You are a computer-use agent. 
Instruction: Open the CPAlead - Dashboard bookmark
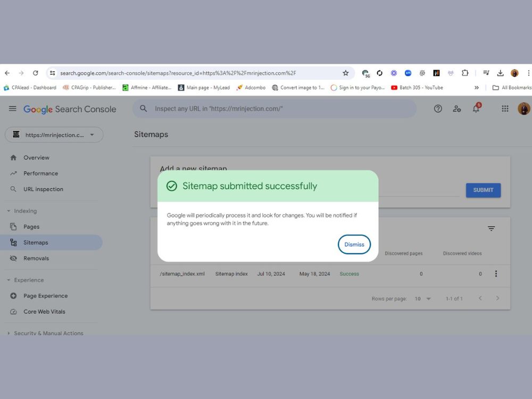point(30,88)
